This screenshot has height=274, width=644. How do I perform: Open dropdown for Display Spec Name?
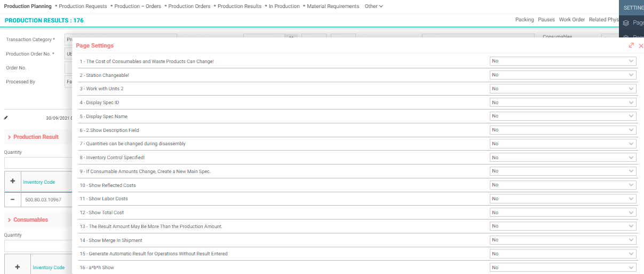point(563,116)
